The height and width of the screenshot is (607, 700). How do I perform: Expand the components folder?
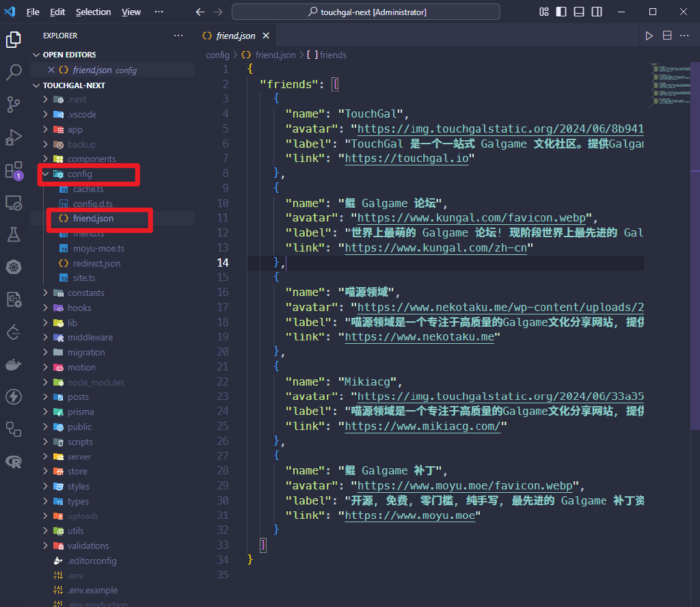[x=91, y=159]
